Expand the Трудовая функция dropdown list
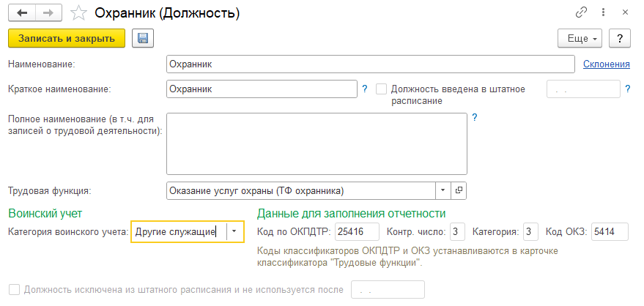644x306 pixels. pyautogui.click(x=443, y=190)
